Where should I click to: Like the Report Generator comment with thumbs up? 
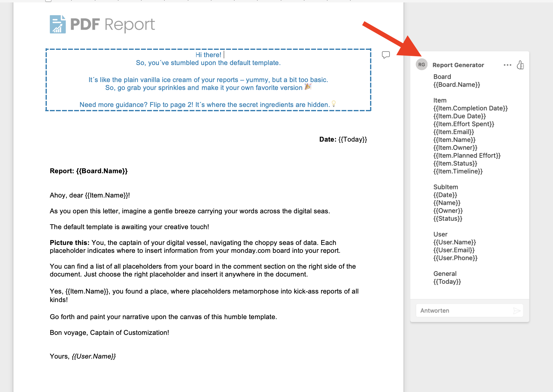pyautogui.click(x=520, y=65)
